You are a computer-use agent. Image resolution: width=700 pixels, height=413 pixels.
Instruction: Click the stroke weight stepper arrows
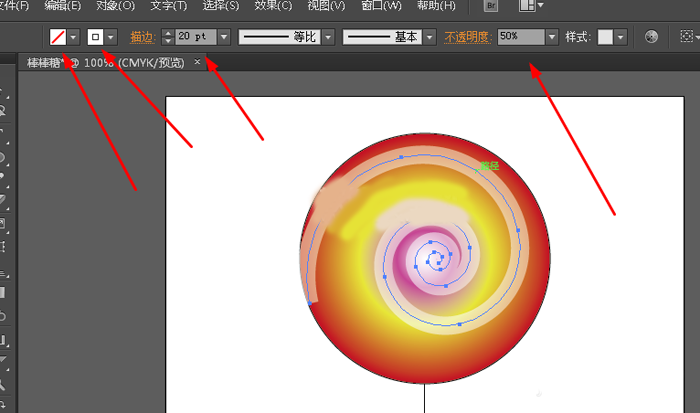point(167,37)
